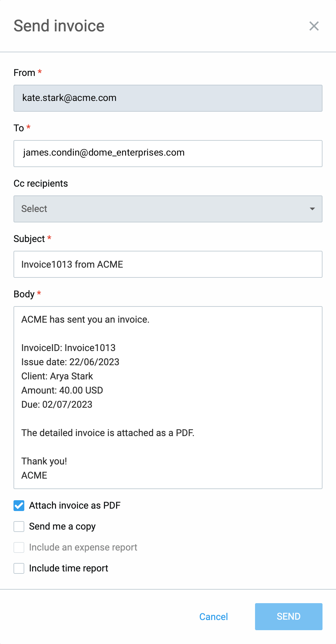Image resolution: width=336 pixels, height=644 pixels.
Task: Enable the Send me a copy checkbox
Action: click(x=19, y=527)
